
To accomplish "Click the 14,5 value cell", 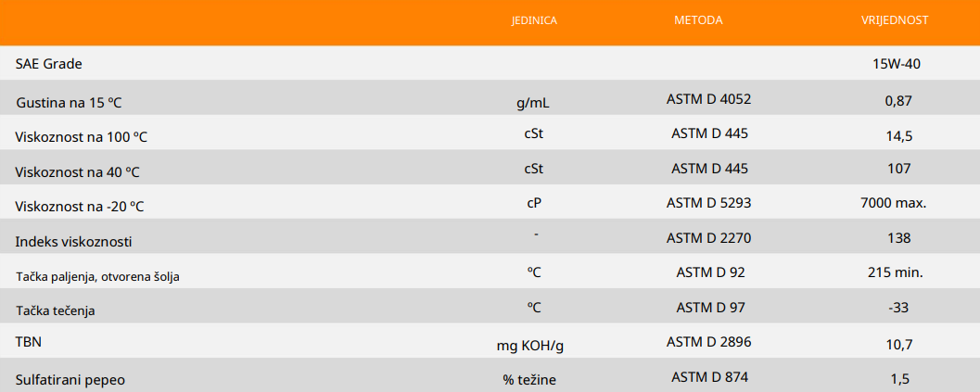I will coord(899,136).
